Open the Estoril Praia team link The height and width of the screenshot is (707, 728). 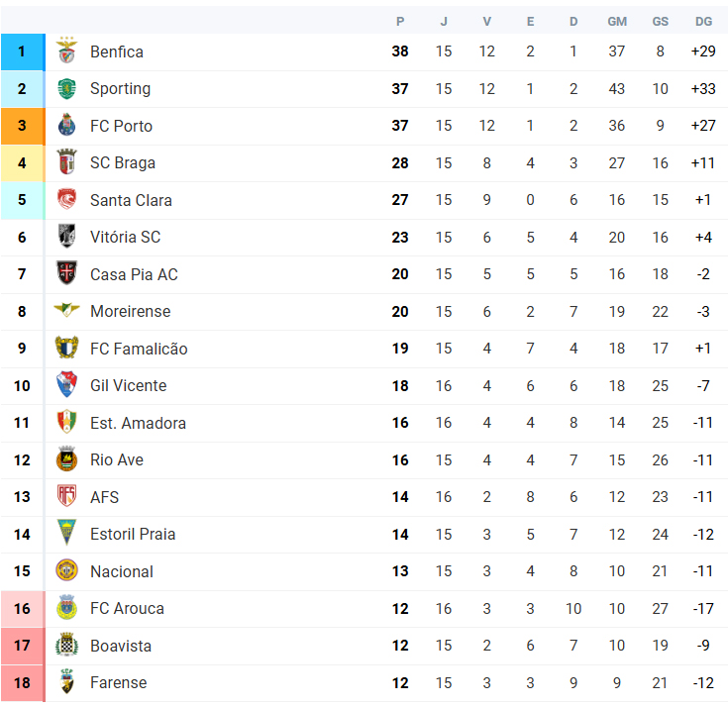tap(133, 535)
